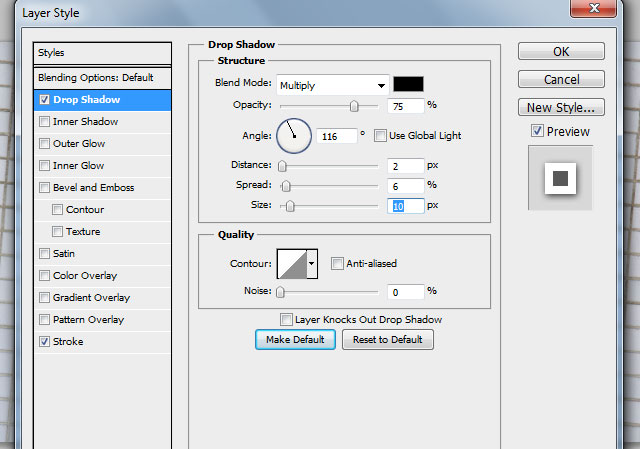This screenshot has width=640, height=449.
Task: Toggle Use Global Light checkbox
Action: (x=380, y=136)
